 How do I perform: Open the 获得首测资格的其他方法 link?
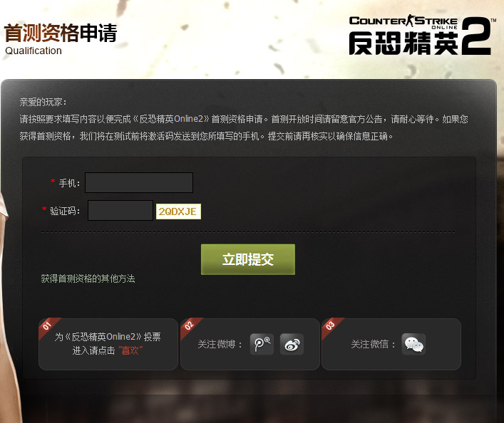tap(88, 278)
